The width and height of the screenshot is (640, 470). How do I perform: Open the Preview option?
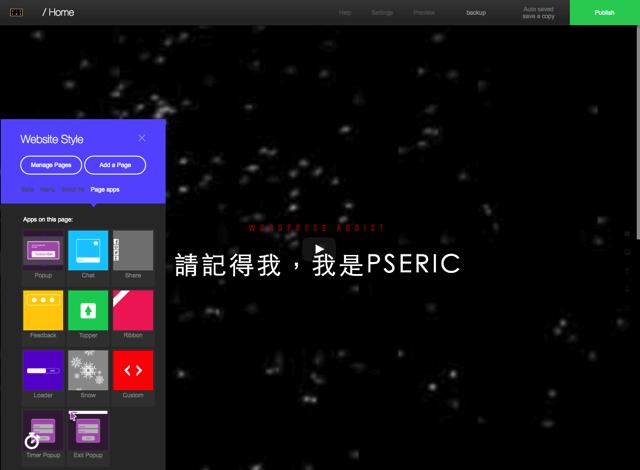tap(424, 13)
